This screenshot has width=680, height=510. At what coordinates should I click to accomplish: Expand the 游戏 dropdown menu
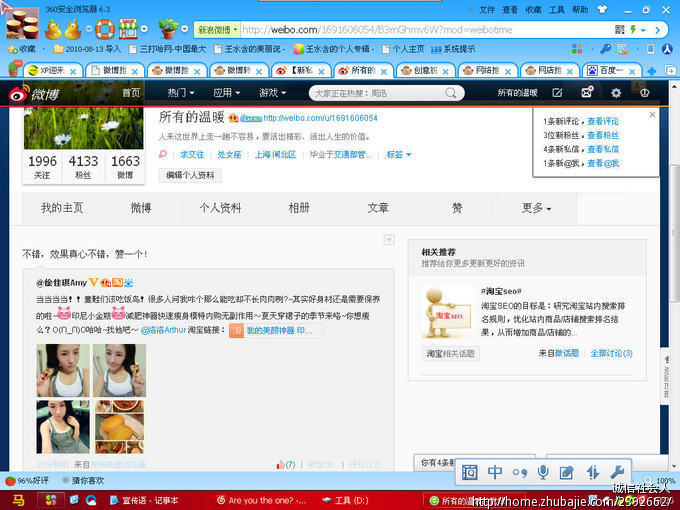[x=272, y=93]
